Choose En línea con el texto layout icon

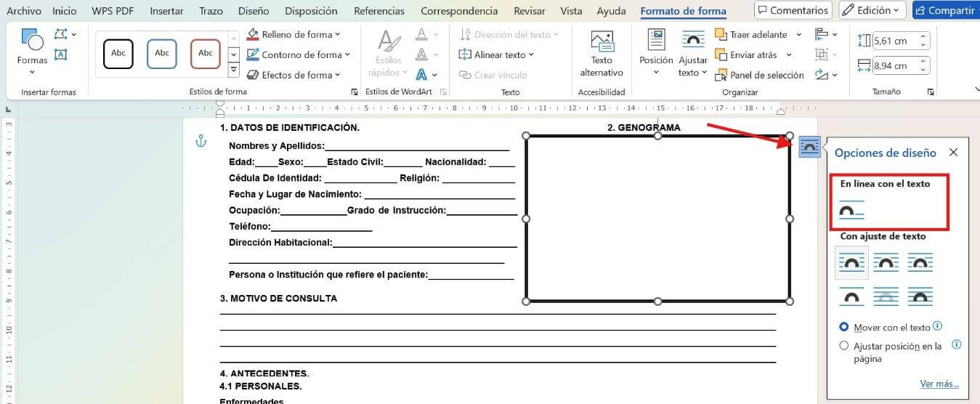[851, 209]
